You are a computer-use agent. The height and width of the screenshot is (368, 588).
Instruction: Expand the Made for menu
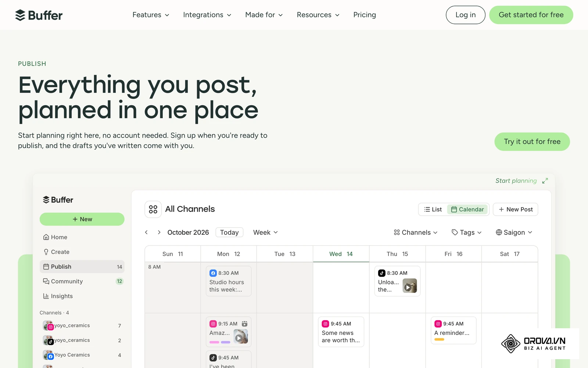point(264,15)
